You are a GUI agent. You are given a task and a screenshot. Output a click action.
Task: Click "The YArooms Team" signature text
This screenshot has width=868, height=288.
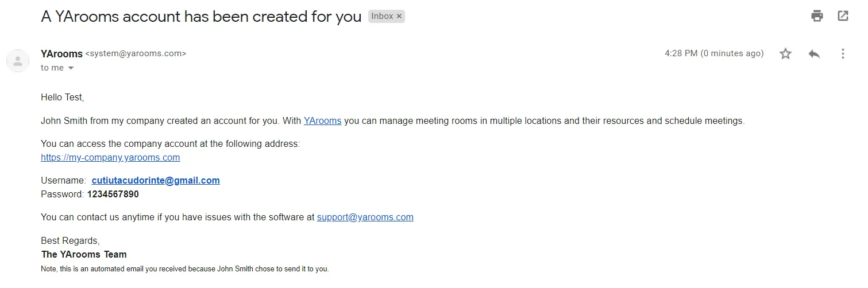[x=84, y=255]
